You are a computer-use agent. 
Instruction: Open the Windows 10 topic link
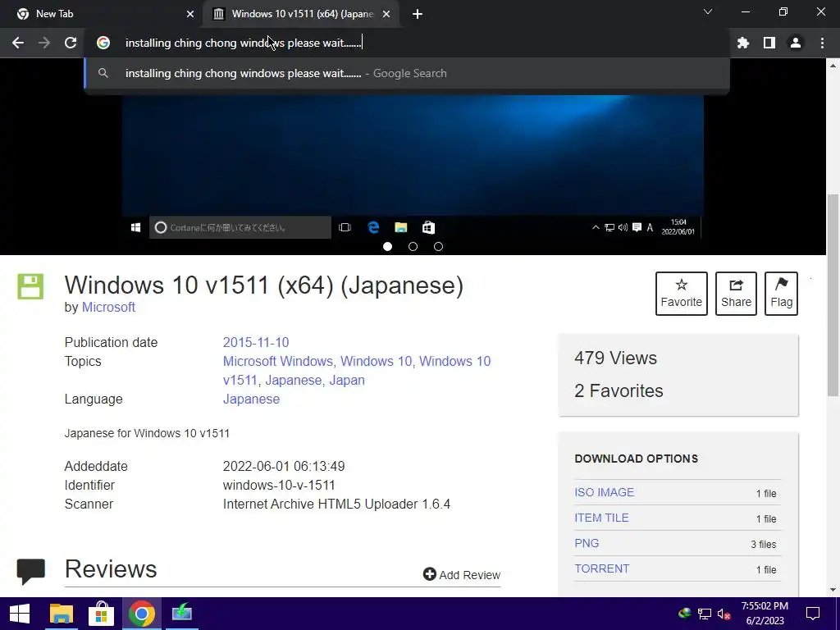[x=376, y=362]
